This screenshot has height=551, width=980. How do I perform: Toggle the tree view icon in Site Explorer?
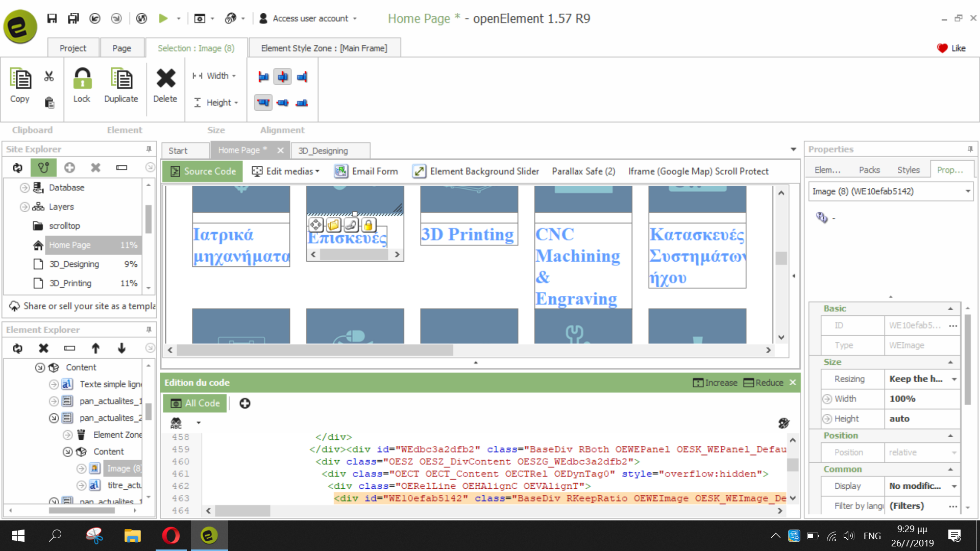tap(43, 168)
